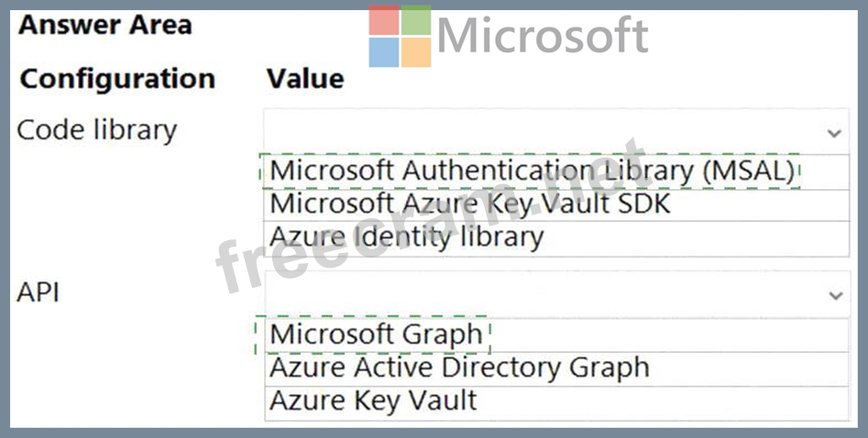Pick the Azure Identity library option
Viewport: 868px width, 438px height.
tap(407, 237)
